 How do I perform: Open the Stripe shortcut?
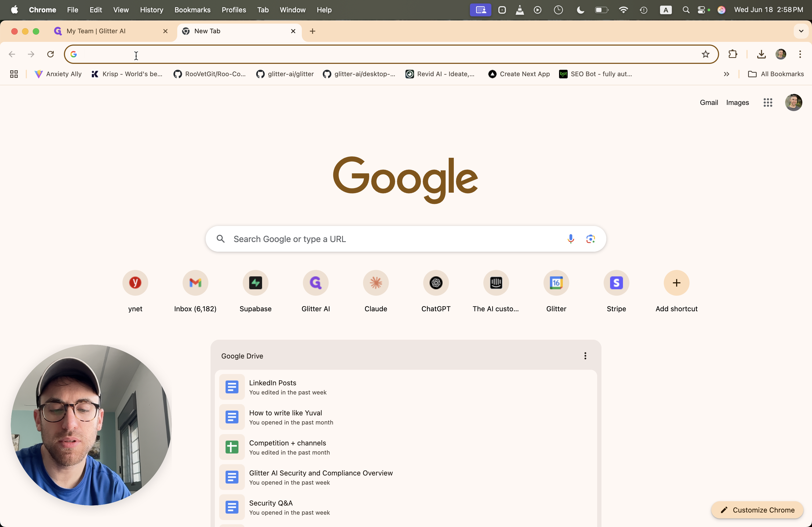616,283
